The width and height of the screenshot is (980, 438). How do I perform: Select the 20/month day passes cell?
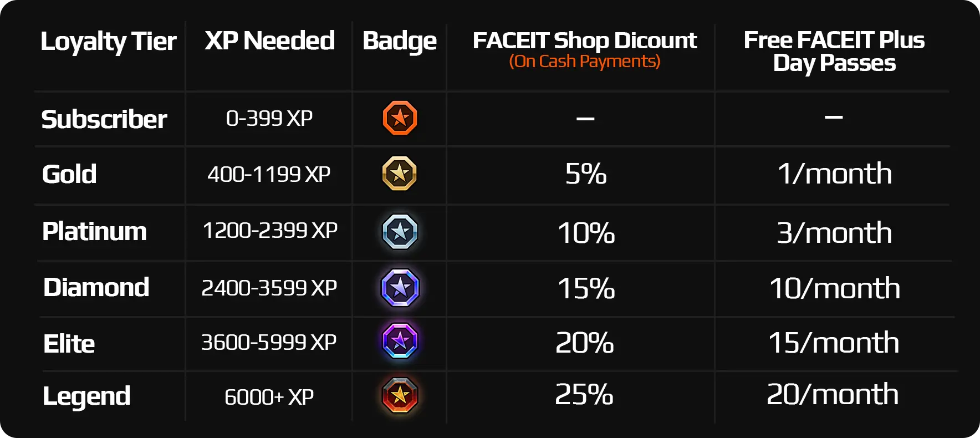click(833, 395)
